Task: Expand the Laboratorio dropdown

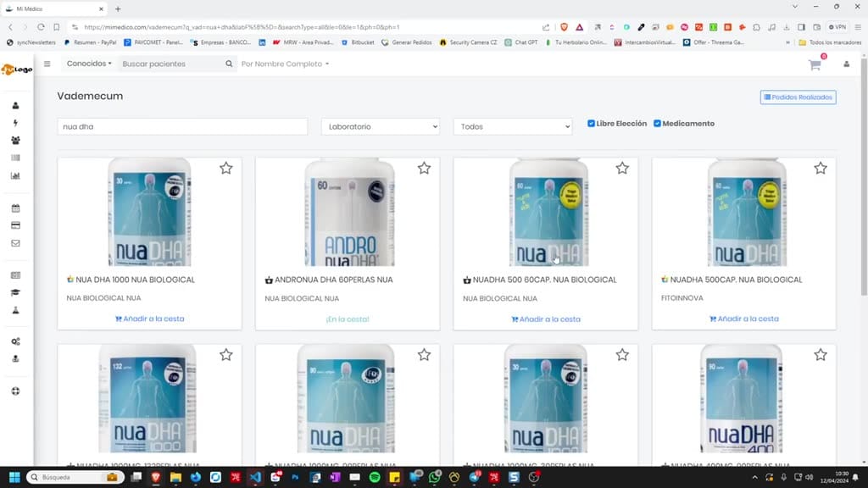Action: tap(381, 127)
